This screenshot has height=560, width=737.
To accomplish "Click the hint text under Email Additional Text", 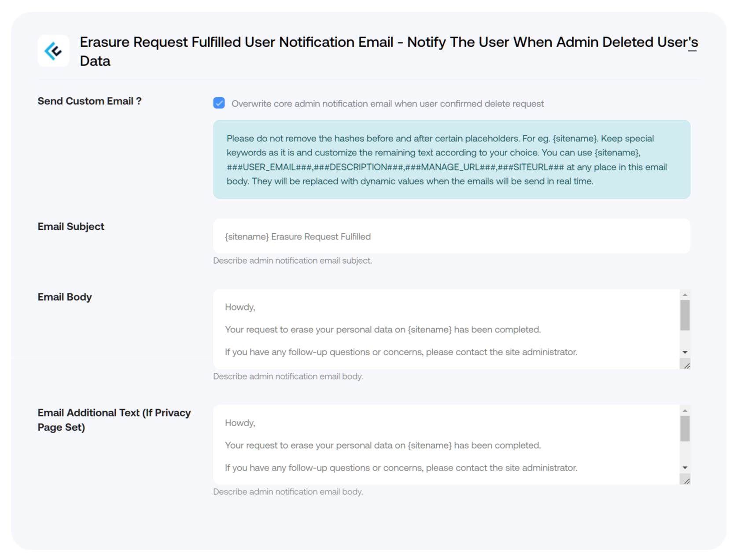I will 288,492.
